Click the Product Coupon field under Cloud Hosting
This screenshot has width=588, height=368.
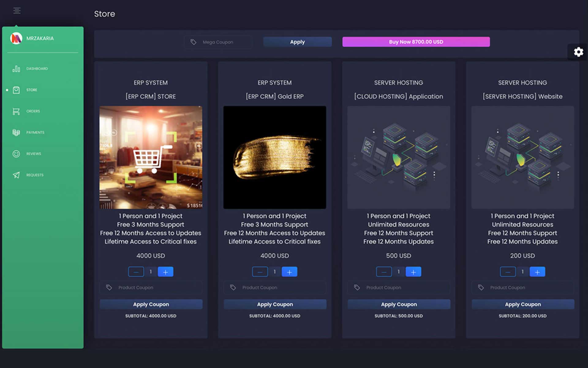(x=398, y=287)
